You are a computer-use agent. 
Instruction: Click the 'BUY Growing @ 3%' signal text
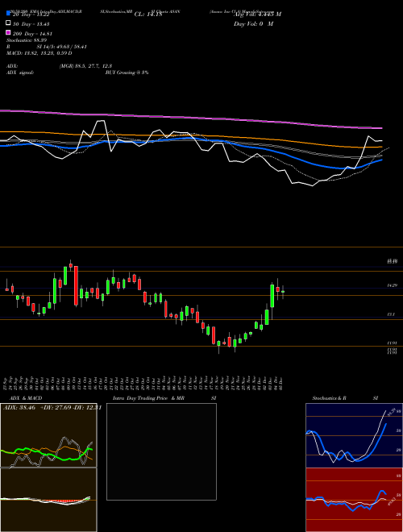[127, 73]
